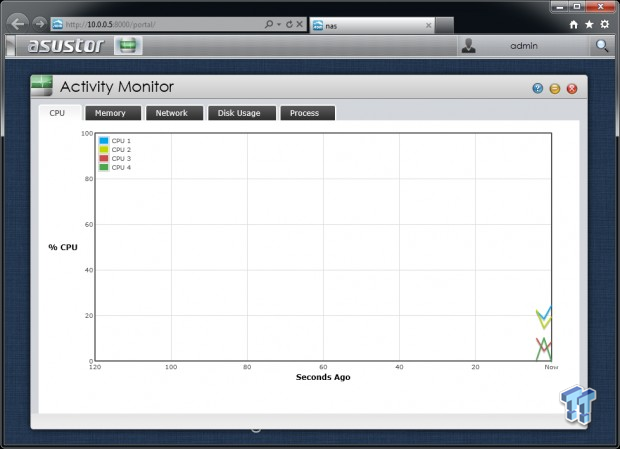Go to the browser home page icon
The height and width of the screenshot is (449, 620).
click(x=573, y=25)
